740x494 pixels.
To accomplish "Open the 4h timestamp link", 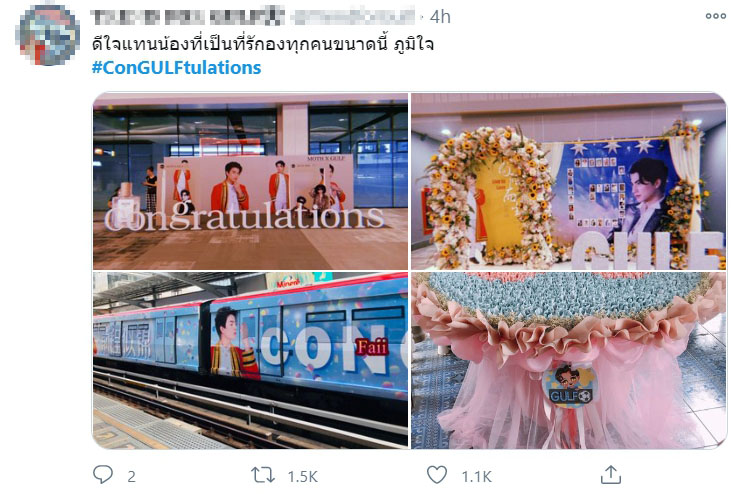I will [440, 17].
